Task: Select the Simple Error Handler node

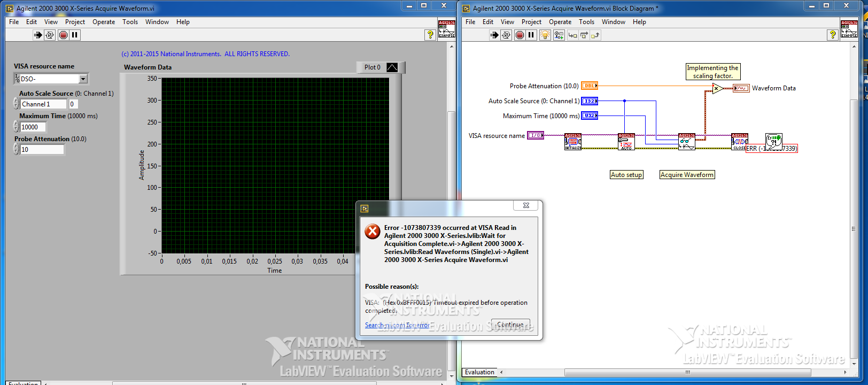Action: click(774, 141)
